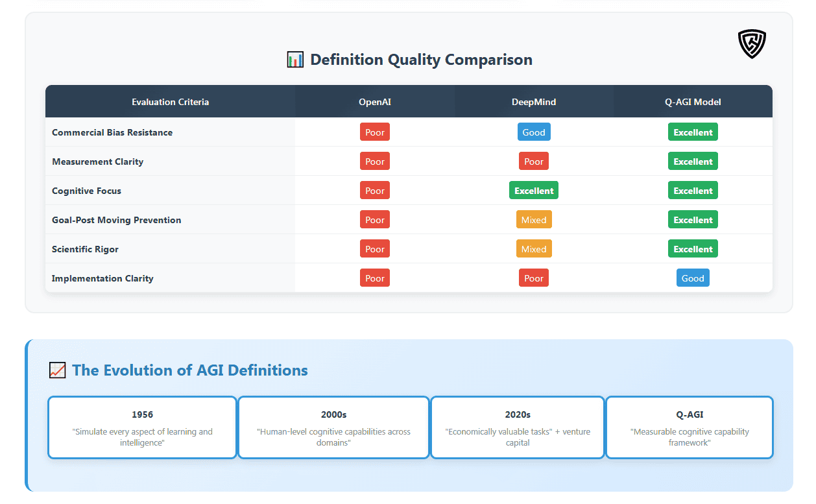Click the bar chart icon beside Definition Quality Comparison
816x504 pixels.
coord(295,59)
